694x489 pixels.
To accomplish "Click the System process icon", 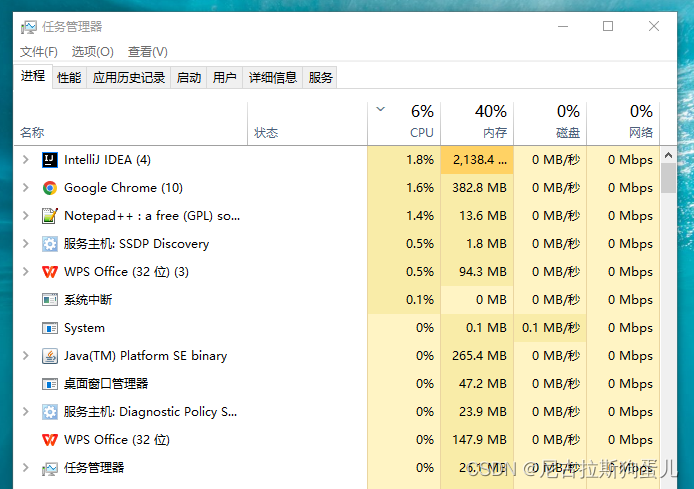I will point(50,328).
